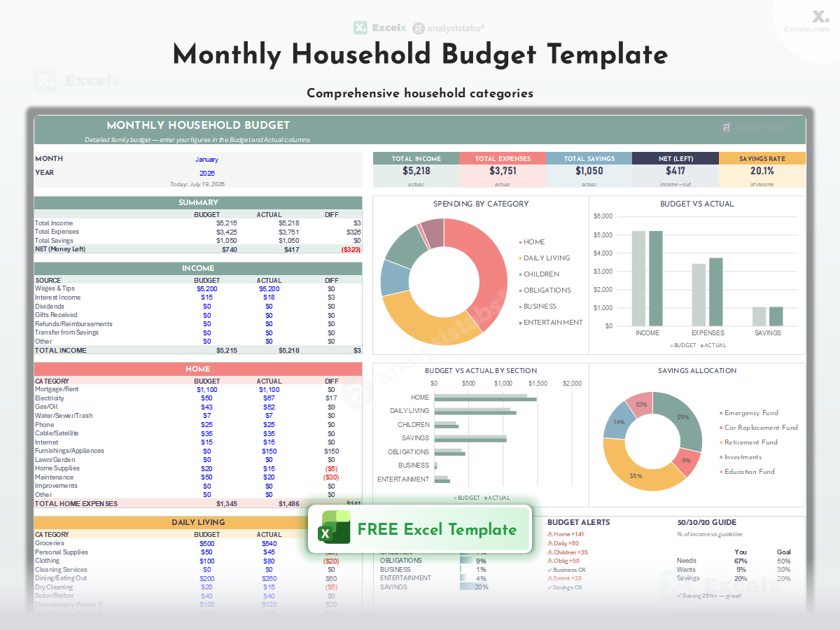Click the Excelx logo icon at top
This screenshot has width=840, height=630.
360,28
